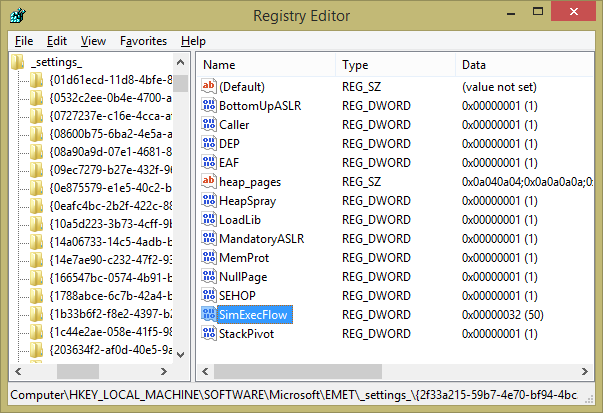Click the BottomUpASLR DWORD icon
This screenshot has width=603, height=413.
pyautogui.click(x=209, y=105)
